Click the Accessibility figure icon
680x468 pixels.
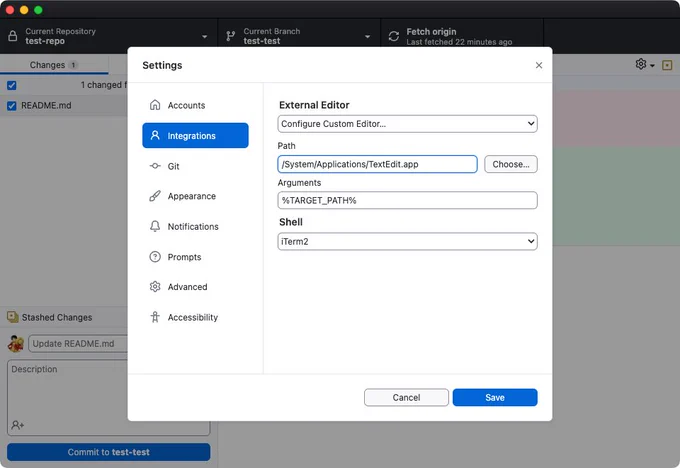click(x=155, y=317)
